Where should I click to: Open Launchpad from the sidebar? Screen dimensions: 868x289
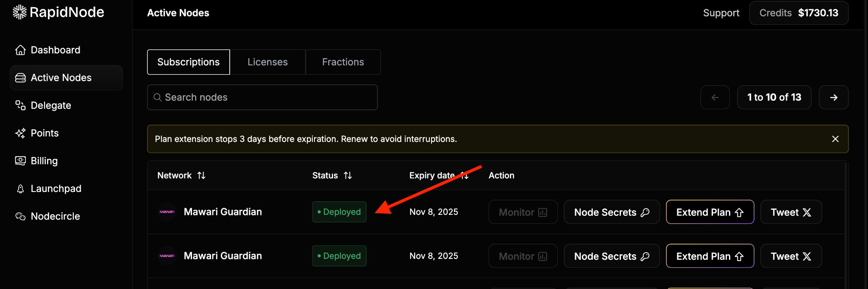point(56,189)
